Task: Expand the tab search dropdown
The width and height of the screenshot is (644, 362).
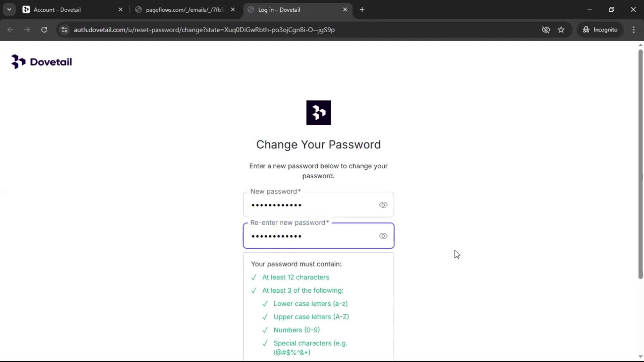Action: pyautogui.click(x=9, y=10)
